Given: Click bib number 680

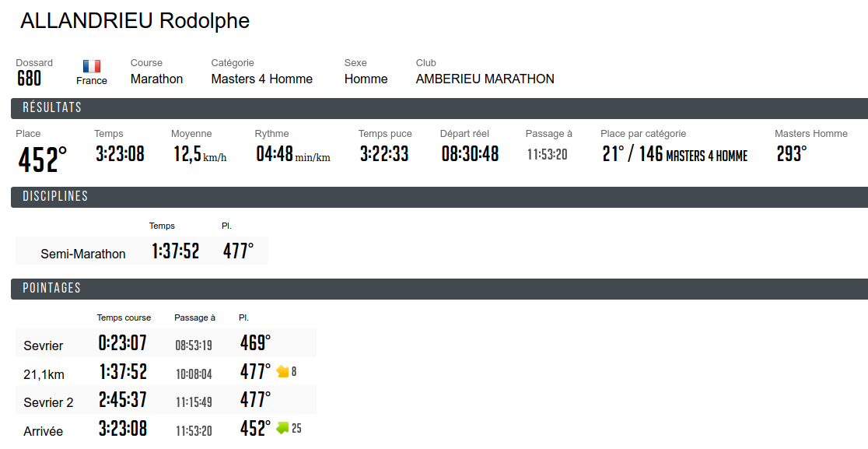Looking at the screenshot, I should (x=29, y=79).
